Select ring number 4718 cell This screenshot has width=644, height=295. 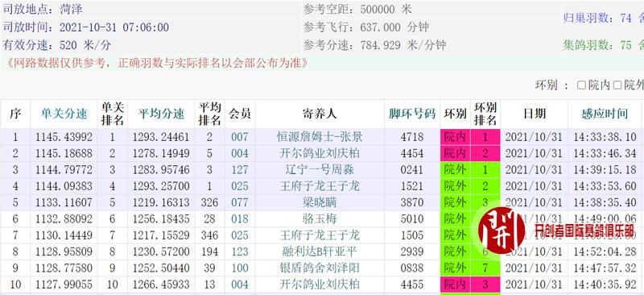(412, 137)
